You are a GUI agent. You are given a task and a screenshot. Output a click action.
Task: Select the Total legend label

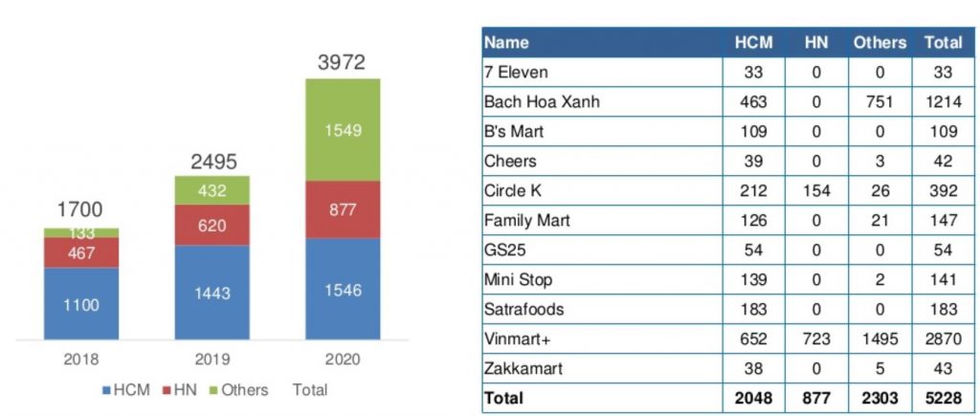pyautogui.click(x=309, y=390)
